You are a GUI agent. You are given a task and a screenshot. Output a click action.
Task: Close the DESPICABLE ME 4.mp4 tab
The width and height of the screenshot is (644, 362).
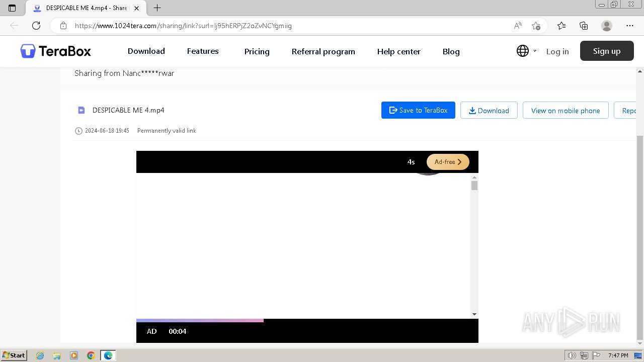tap(136, 8)
